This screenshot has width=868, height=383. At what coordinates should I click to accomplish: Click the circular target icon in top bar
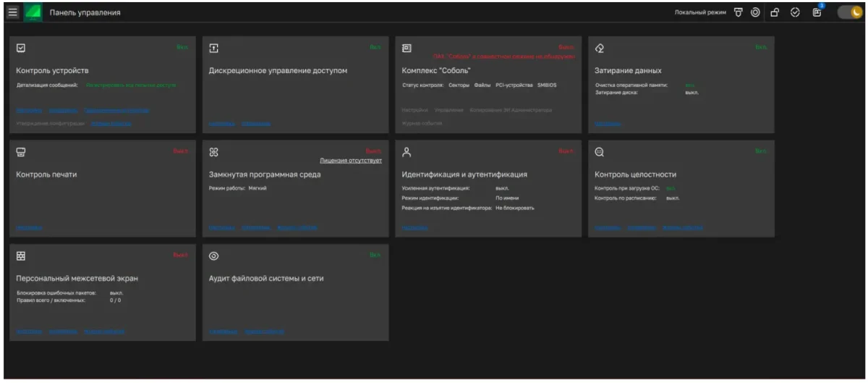(x=755, y=12)
